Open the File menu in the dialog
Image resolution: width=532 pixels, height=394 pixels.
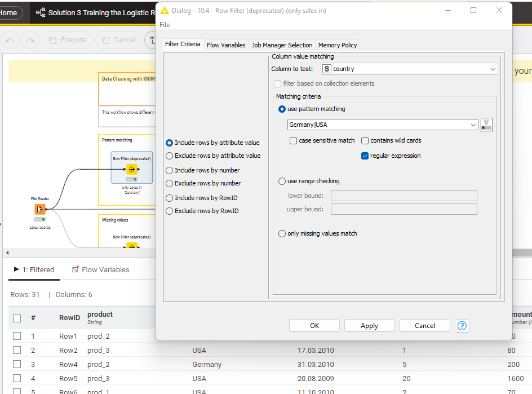pos(163,25)
